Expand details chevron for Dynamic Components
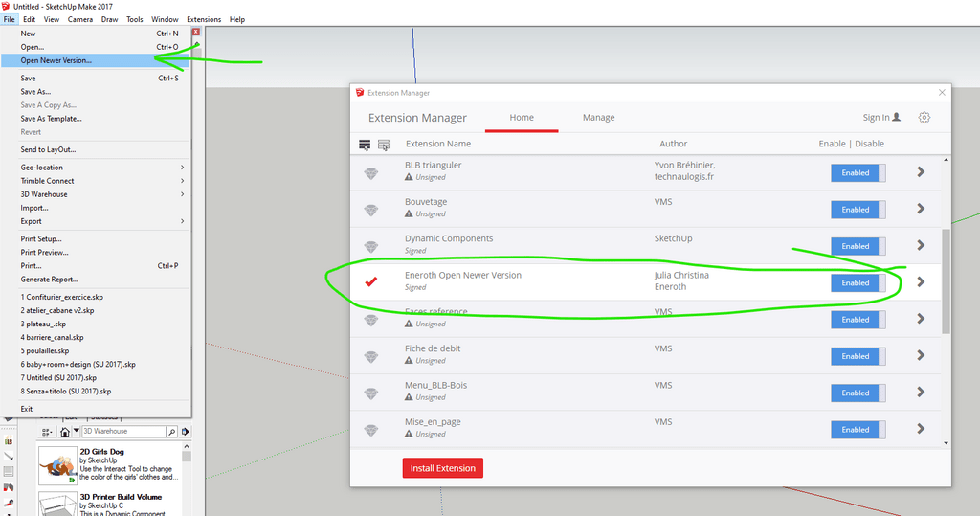Viewport: 980px width, 516px height. 921,245
